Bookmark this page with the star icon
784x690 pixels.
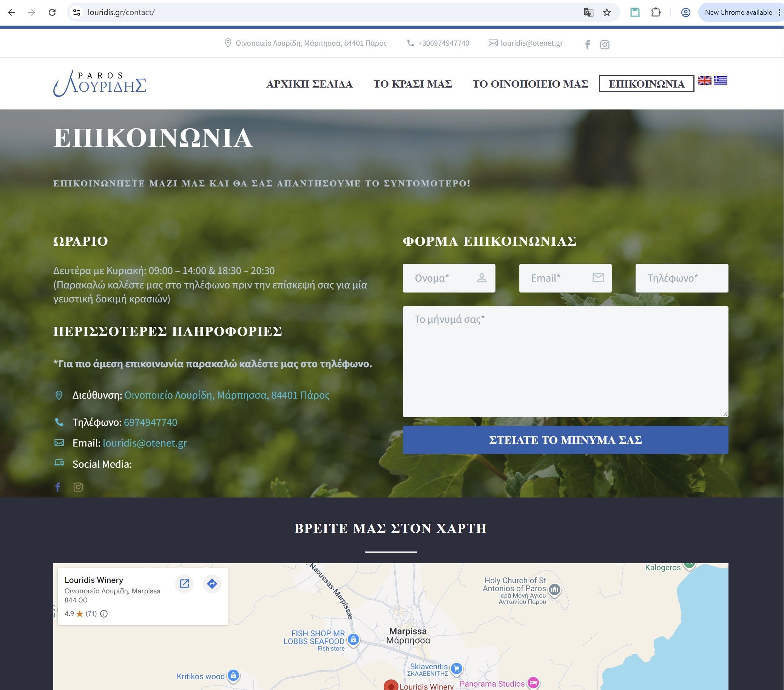607,12
